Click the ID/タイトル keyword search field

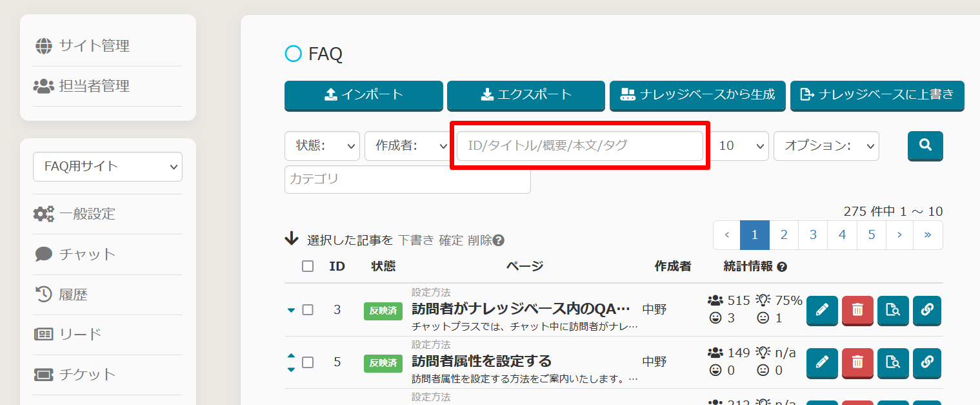click(579, 146)
